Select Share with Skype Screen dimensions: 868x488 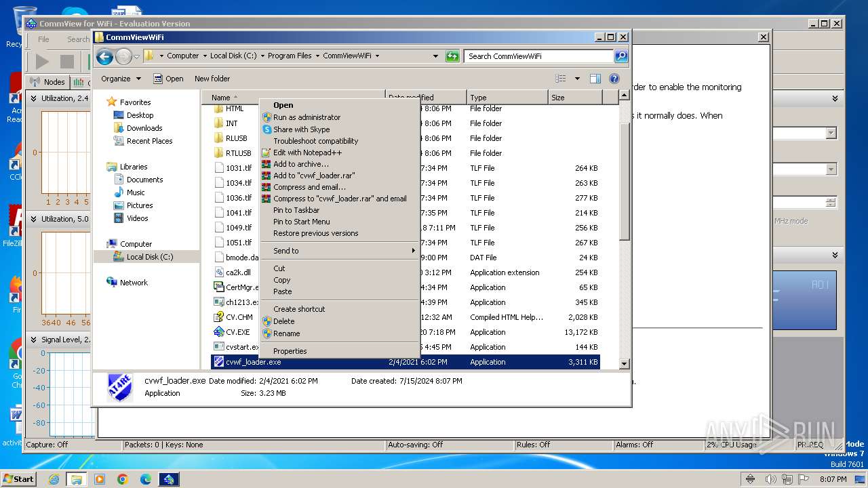pyautogui.click(x=301, y=129)
